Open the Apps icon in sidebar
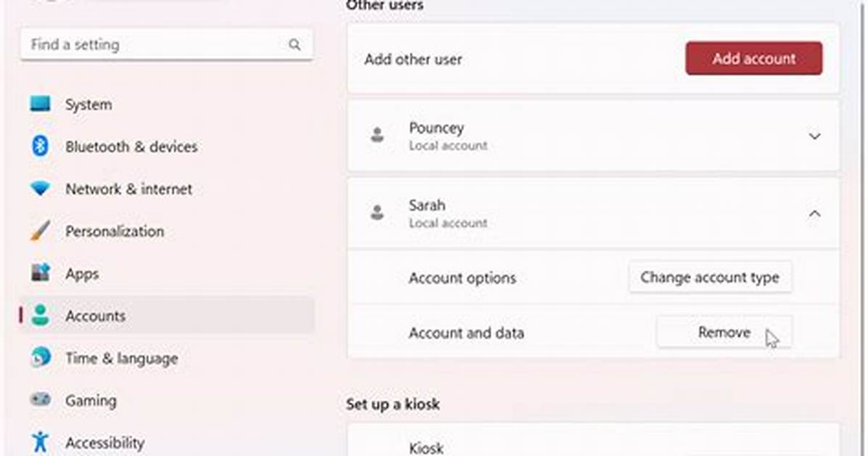868x456 pixels. tap(41, 273)
